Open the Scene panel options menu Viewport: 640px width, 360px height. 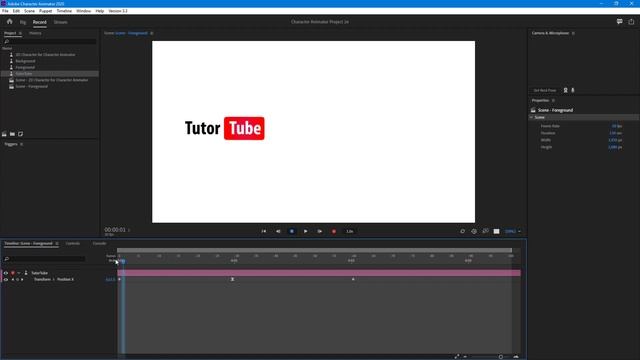pos(152,33)
